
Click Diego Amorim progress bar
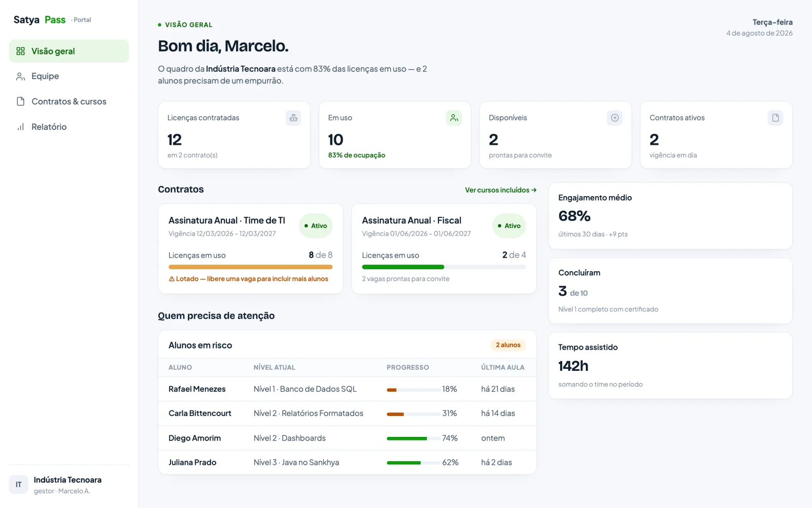[x=413, y=438]
